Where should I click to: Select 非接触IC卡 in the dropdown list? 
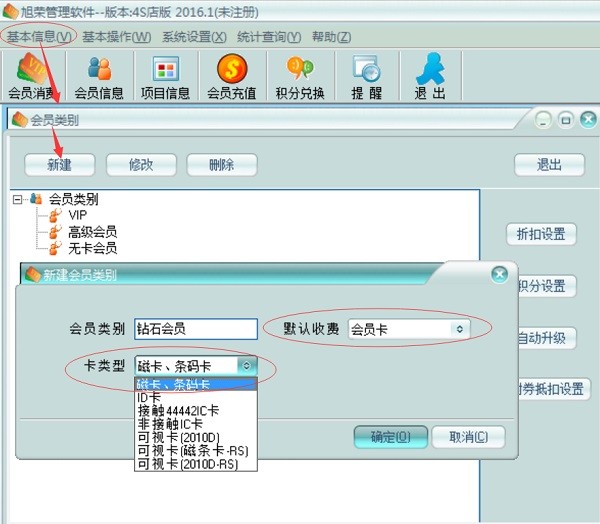[x=171, y=424]
